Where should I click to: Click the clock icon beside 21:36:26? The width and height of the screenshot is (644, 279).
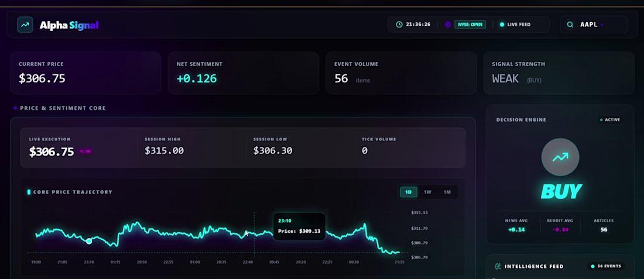[x=399, y=25]
